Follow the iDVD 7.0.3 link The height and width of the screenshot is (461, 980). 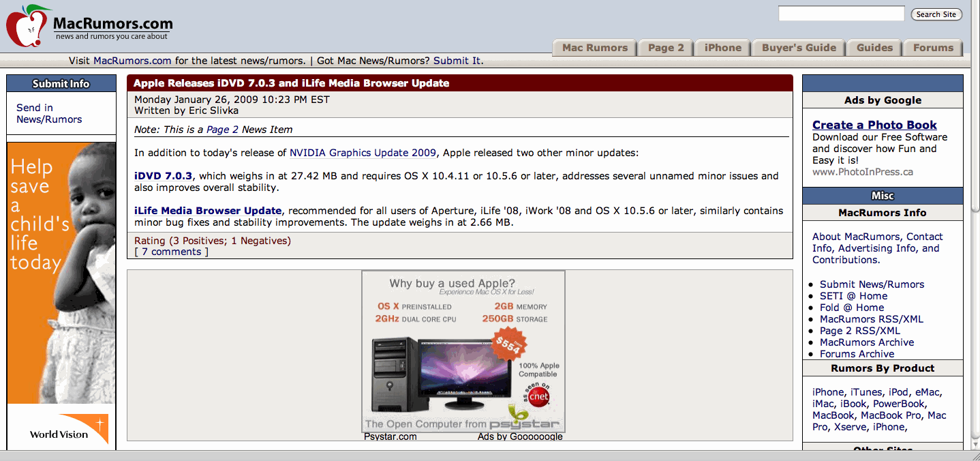tap(164, 176)
